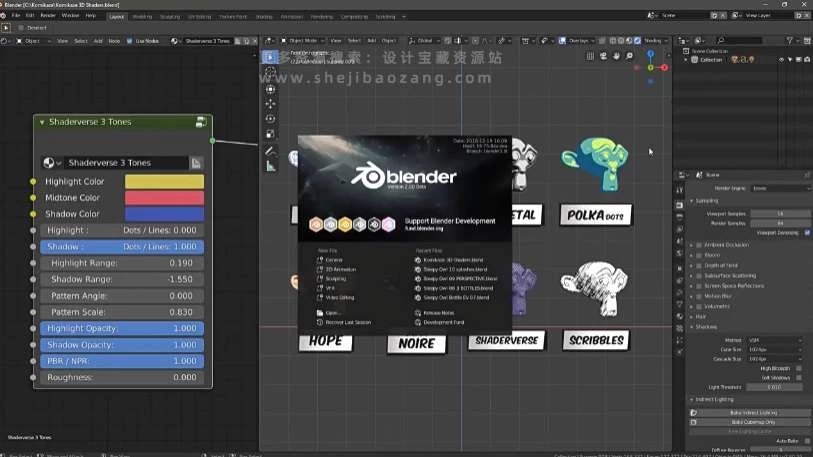Select the Cursor tool in viewport toolbar
813x457 pixels.
[x=270, y=89]
